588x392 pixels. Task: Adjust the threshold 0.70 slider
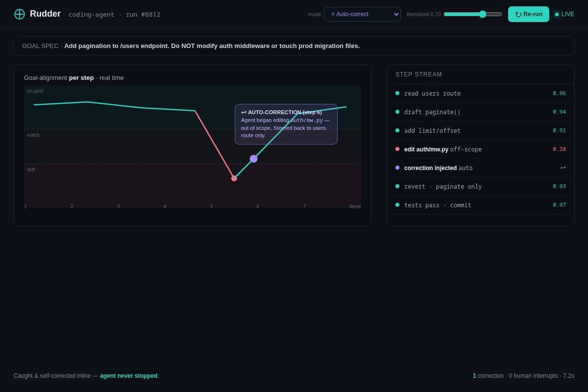[x=473, y=14]
